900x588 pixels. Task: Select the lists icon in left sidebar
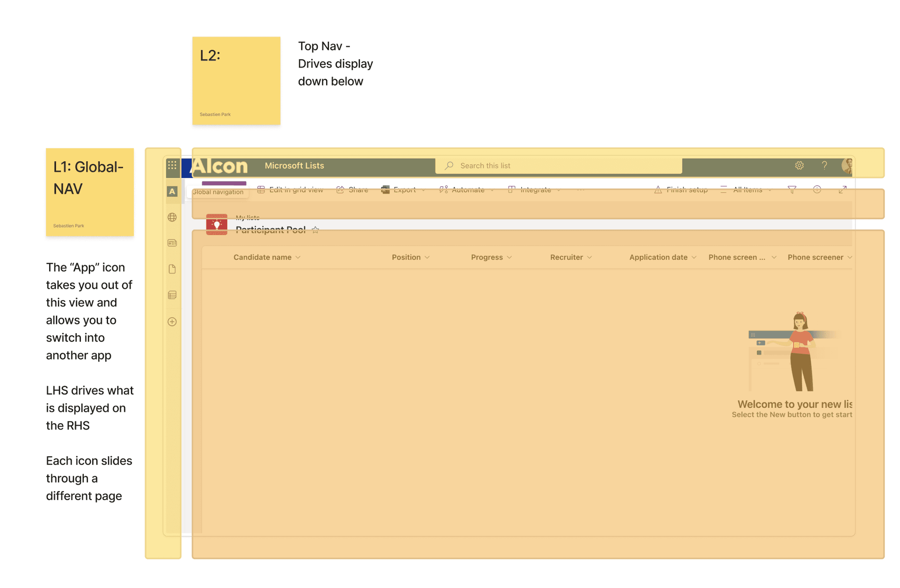pos(172,295)
